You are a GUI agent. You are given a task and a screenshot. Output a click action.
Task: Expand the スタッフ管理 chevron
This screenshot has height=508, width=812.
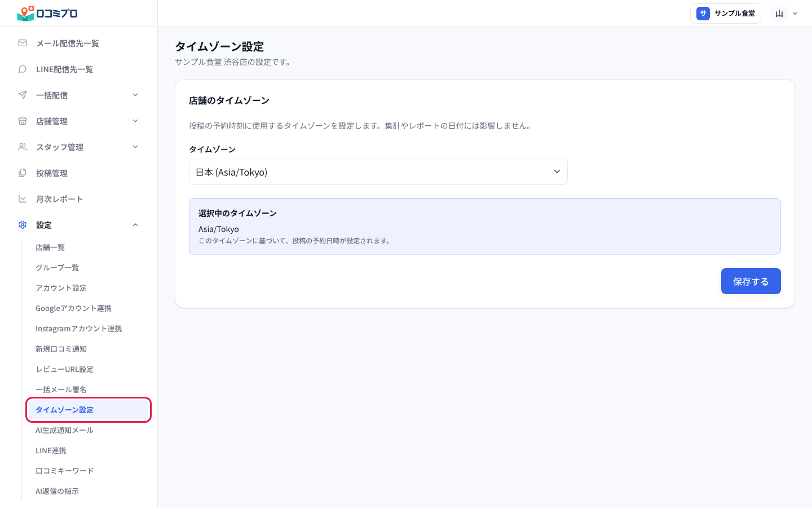[x=135, y=147]
